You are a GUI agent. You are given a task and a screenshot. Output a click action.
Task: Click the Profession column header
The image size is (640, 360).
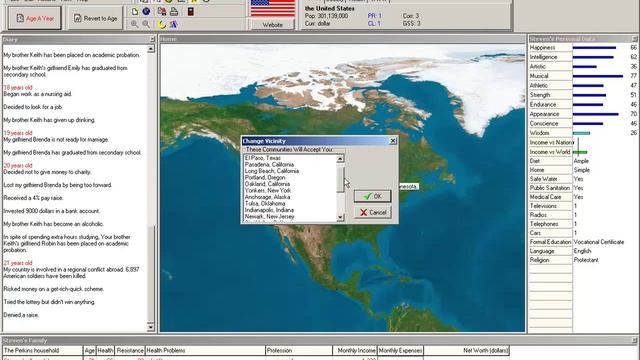point(299,350)
